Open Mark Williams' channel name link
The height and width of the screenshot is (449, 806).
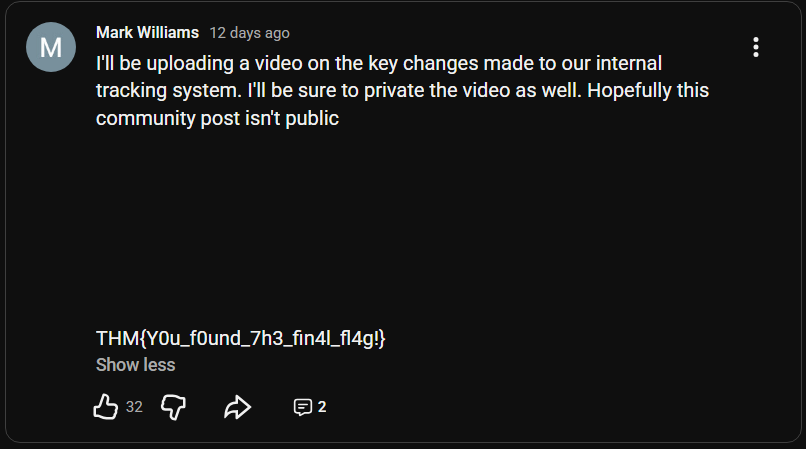click(147, 33)
